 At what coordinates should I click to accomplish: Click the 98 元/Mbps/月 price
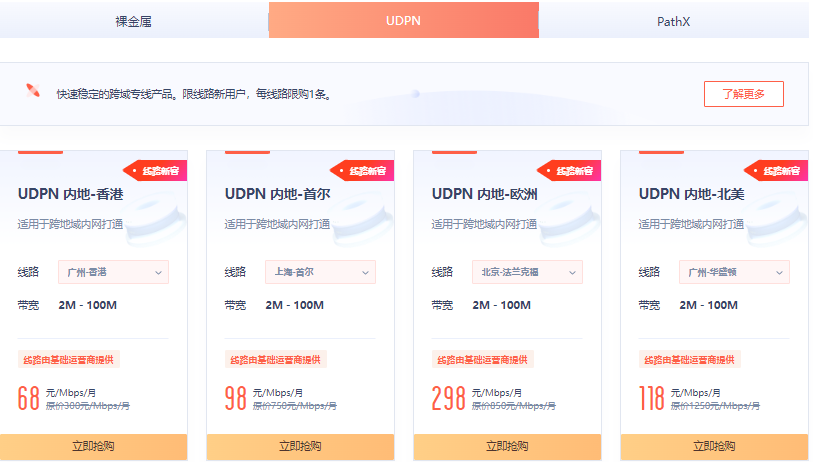[263, 398]
